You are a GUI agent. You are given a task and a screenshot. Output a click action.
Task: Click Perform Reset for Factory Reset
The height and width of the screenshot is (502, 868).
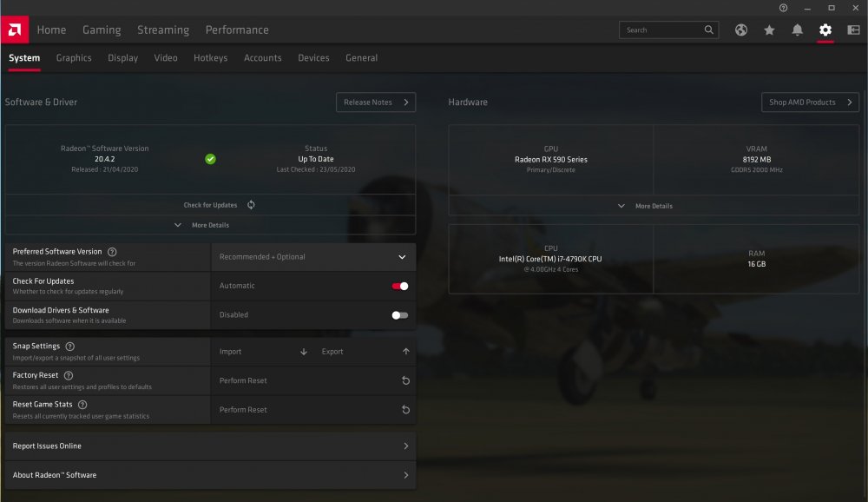click(x=243, y=380)
